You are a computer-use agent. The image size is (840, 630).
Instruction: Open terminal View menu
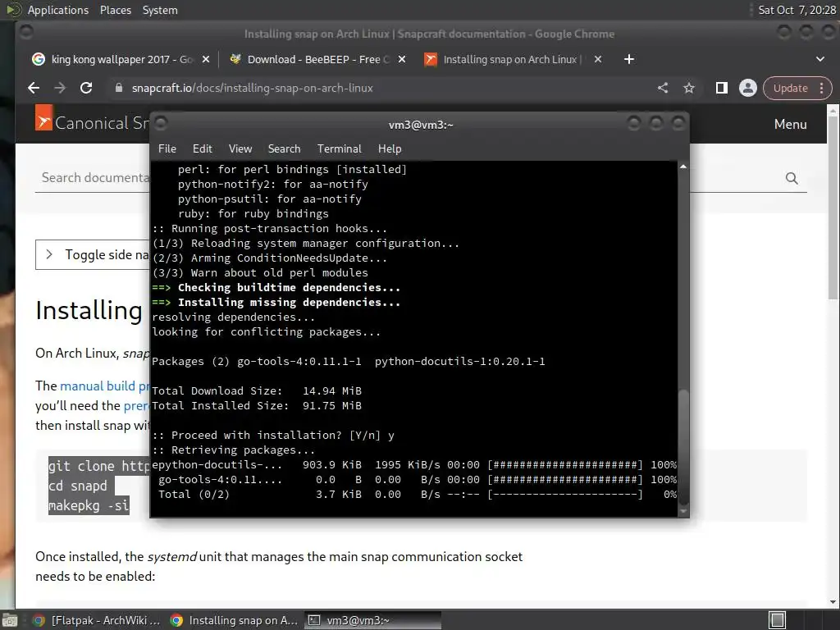pos(240,149)
